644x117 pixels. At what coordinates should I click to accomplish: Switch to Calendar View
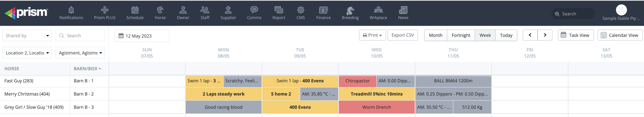tap(621, 35)
